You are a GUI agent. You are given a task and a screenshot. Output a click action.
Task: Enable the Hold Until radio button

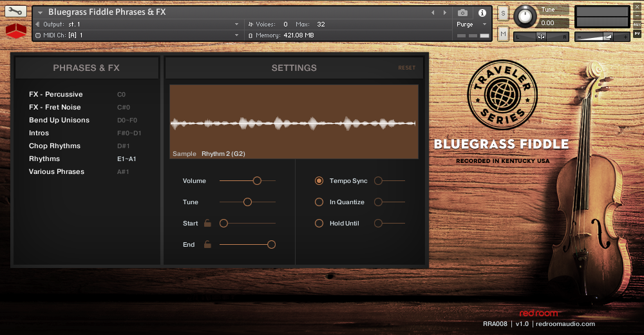point(319,223)
